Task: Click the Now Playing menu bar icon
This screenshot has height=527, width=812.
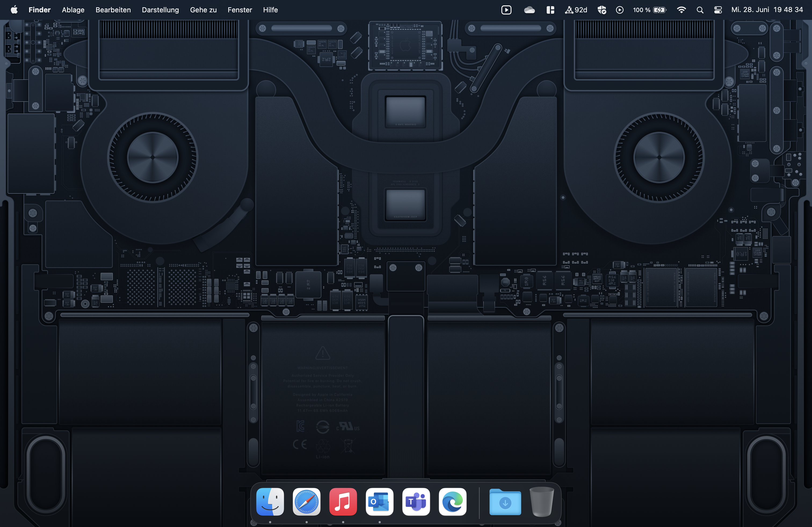Action: 619,10
